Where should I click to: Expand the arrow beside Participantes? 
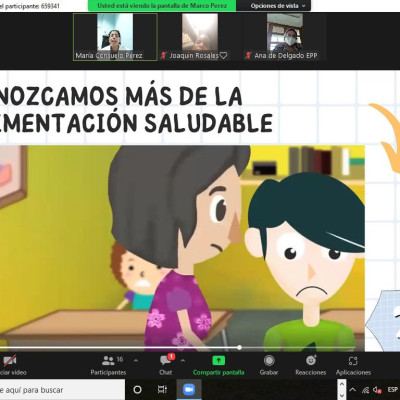pos(136,360)
